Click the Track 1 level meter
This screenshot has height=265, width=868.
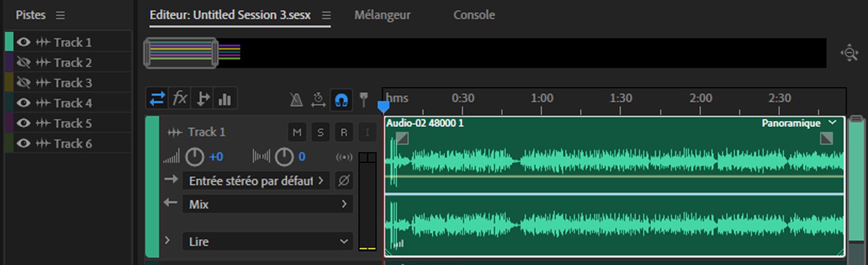[x=367, y=201]
